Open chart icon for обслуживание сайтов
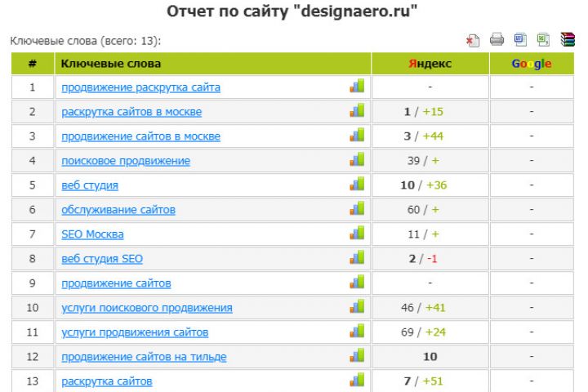 pos(357,208)
